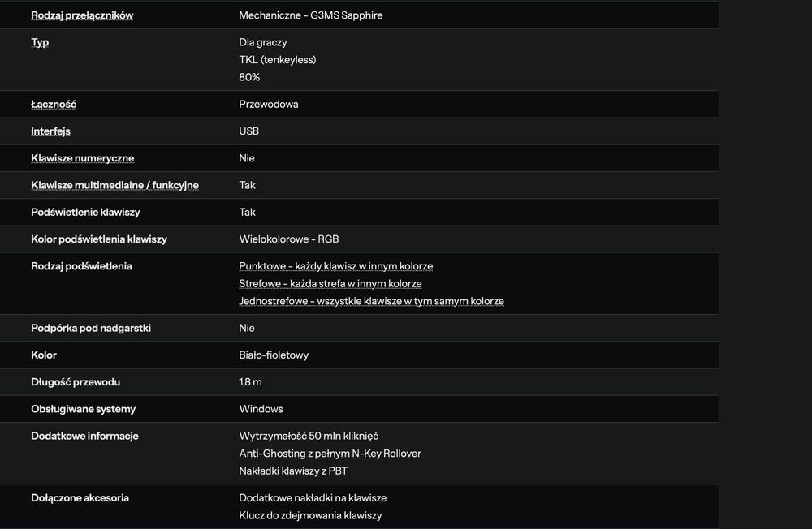Click the 'Interfejs' specification label
The image size is (812, 529).
(50, 131)
